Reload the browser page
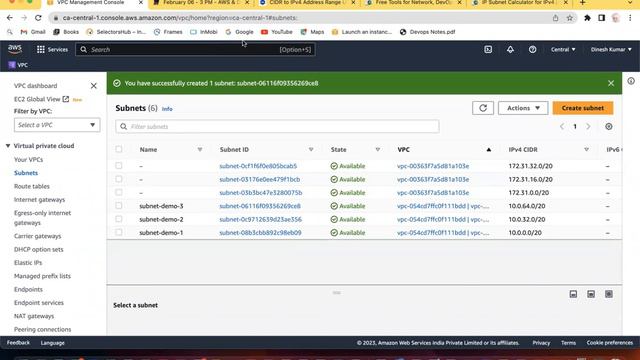 pos(38,18)
